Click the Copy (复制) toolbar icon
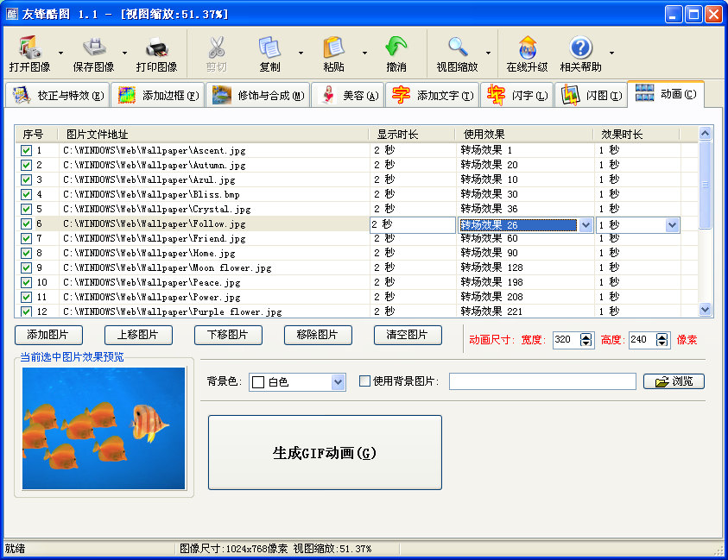The width and height of the screenshot is (728, 560). coord(269,48)
